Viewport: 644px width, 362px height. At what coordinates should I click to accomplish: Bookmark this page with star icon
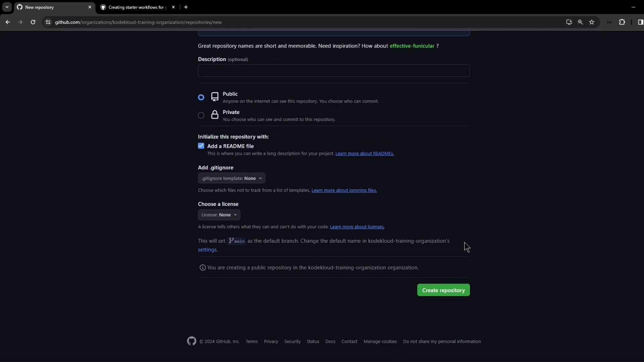pyautogui.click(x=592, y=22)
